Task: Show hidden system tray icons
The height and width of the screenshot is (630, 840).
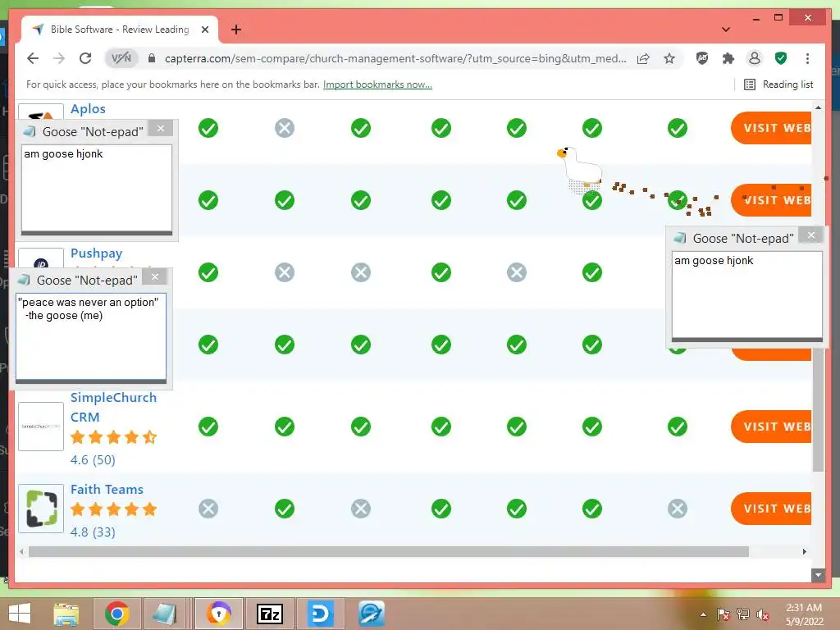Action: tap(703, 614)
